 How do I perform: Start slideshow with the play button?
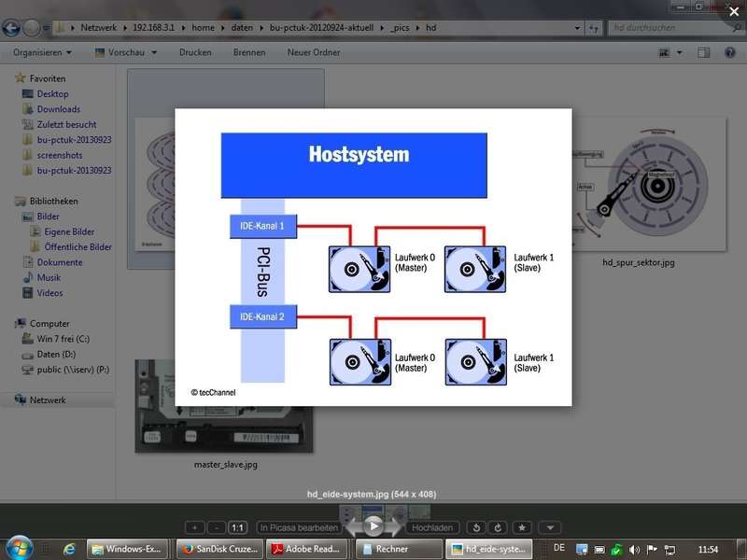(x=373, y=526)
